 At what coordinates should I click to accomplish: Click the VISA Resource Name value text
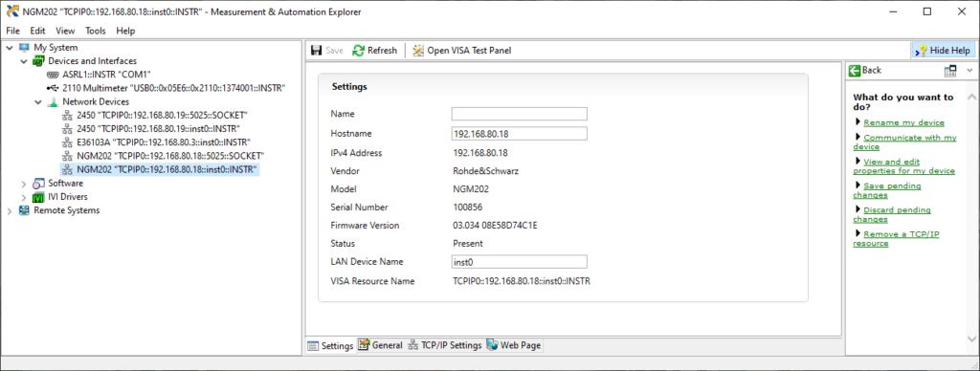[x=522, y=281]
